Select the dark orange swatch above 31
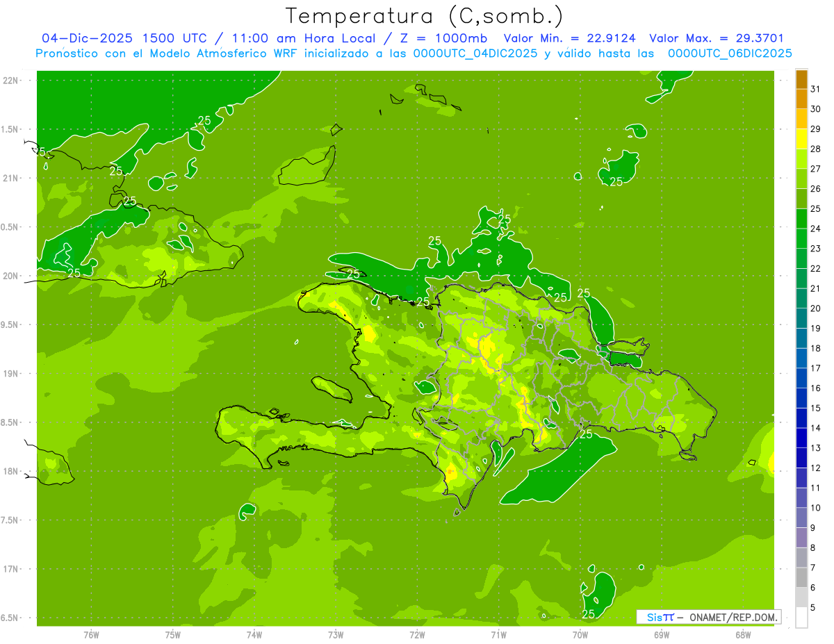The image size is (834, 644). [x=801, y=79]
